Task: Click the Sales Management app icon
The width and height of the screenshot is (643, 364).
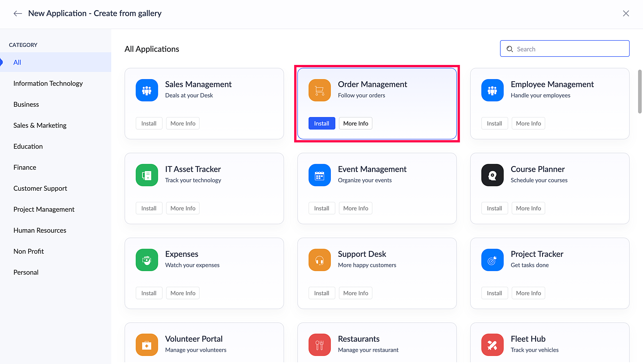Action: click(x=147, y=90)
